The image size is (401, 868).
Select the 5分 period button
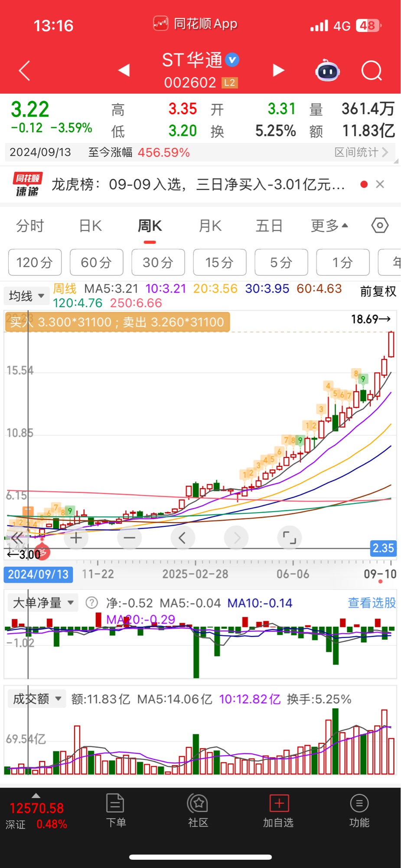click(x=281, y=262)
